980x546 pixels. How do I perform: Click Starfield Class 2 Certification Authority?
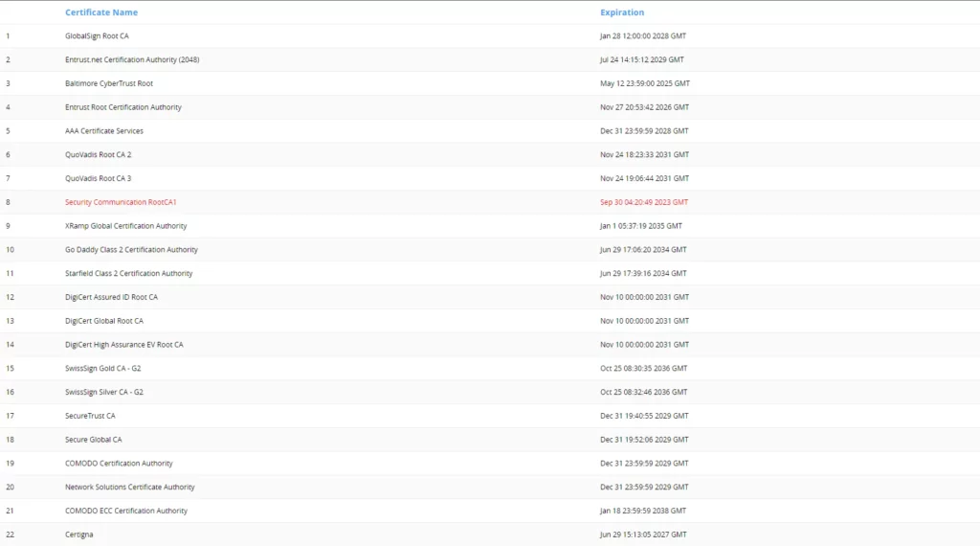129,274
